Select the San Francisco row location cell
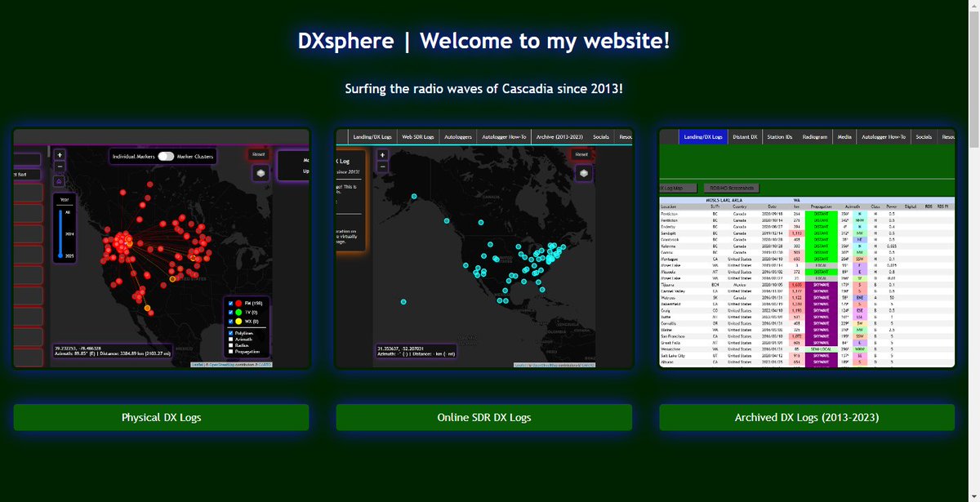The width and height of the screenshot is (980, 502). pos(675,335)
